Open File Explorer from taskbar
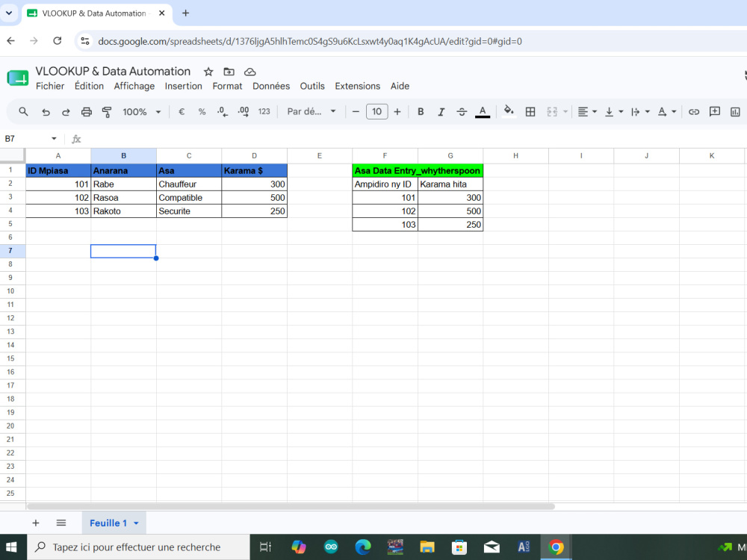Viewport: 747px width, 560px height. pyautogui.click(x=427, y=547)
